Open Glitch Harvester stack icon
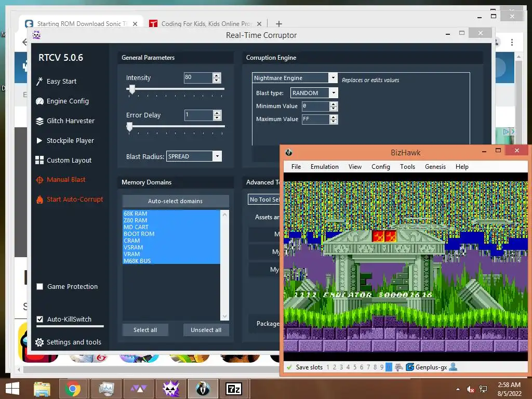 pos(39,121)
